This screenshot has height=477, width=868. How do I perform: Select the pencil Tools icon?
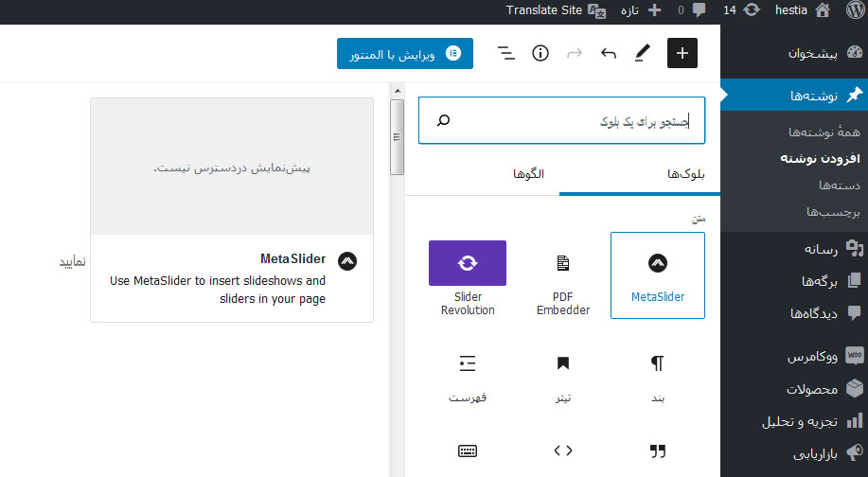[642, 53]
